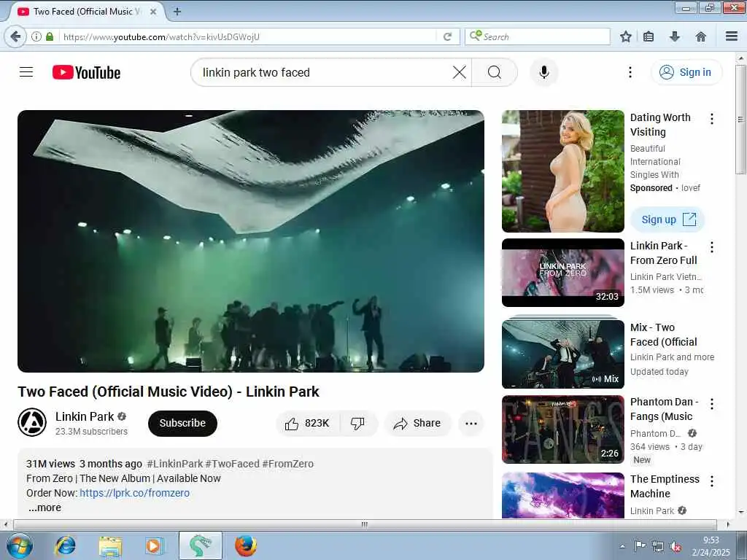Open more actions ellipsis beside Share
747x560 pixels.
(471, 424)
